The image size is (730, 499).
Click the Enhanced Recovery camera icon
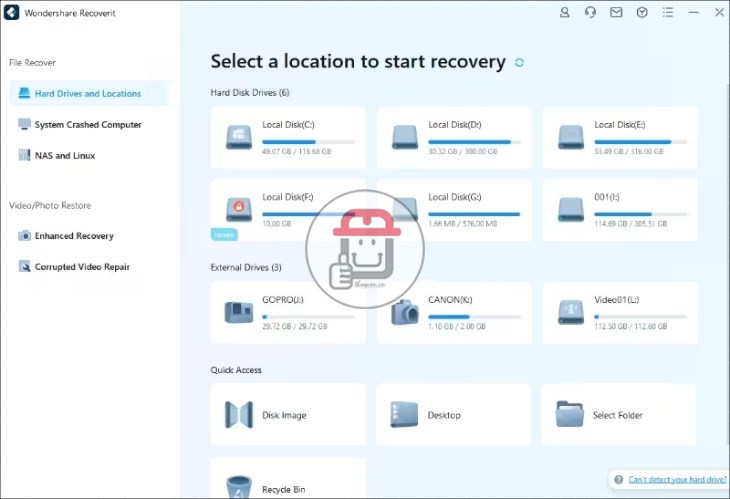[24, 236]
